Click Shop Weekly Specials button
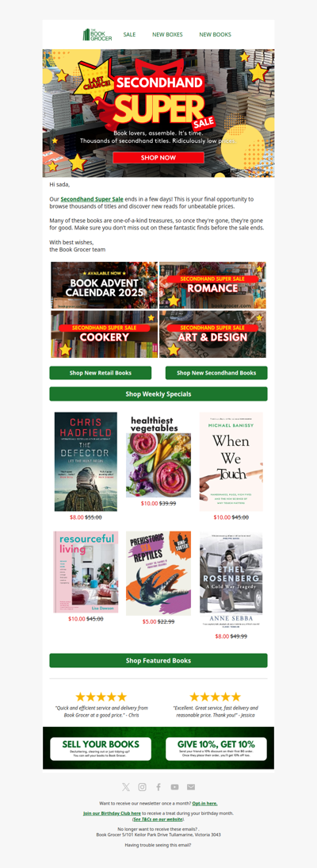 point(158,394)
